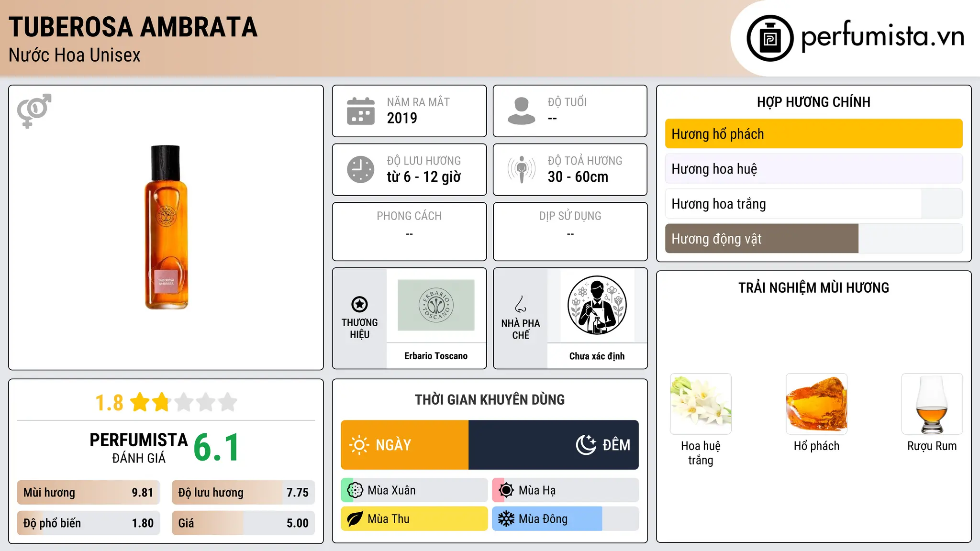This screenshot has height=551, width=980.
Task: Click the Nước Hoa Unisex subtitle
Action: (75, 55)
